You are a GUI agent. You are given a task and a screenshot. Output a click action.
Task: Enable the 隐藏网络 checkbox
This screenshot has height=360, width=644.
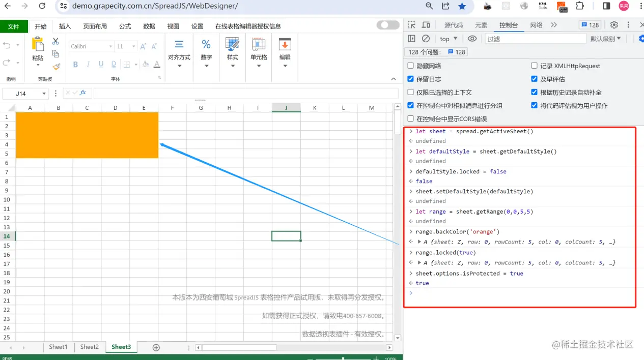(411, 66)
